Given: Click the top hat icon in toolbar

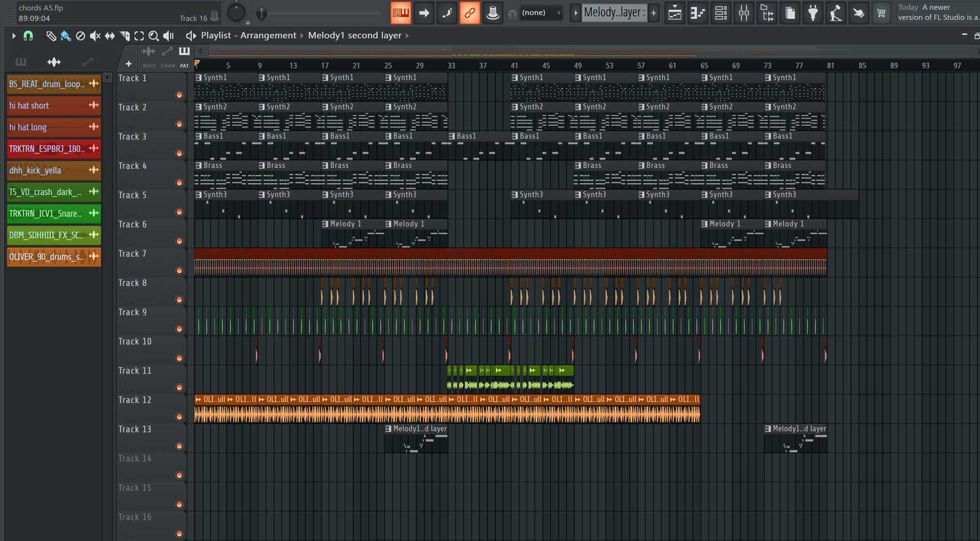Looking at the screenshot, I should click(492, 12).
